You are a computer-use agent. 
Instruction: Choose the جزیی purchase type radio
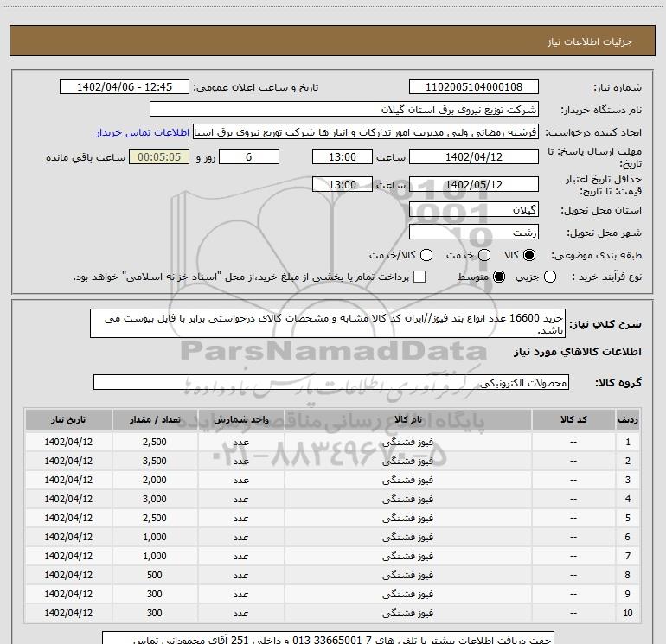[x=550, y=277]
